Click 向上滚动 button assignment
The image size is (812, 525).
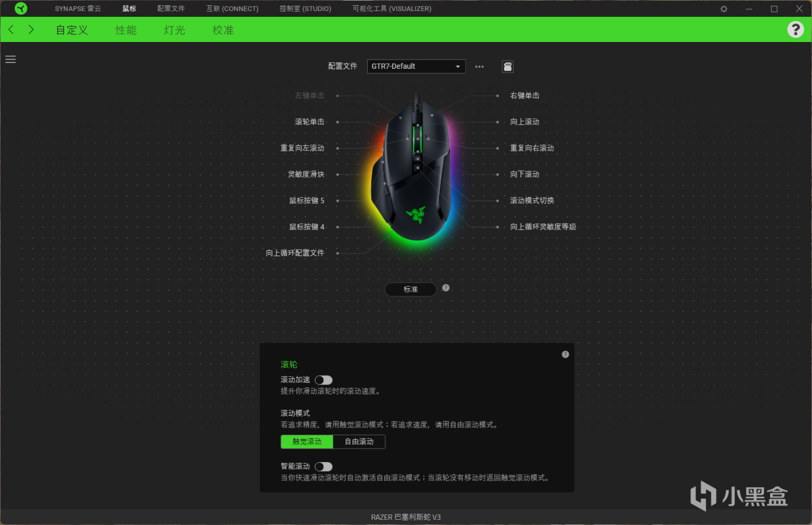tap(525, 122)
